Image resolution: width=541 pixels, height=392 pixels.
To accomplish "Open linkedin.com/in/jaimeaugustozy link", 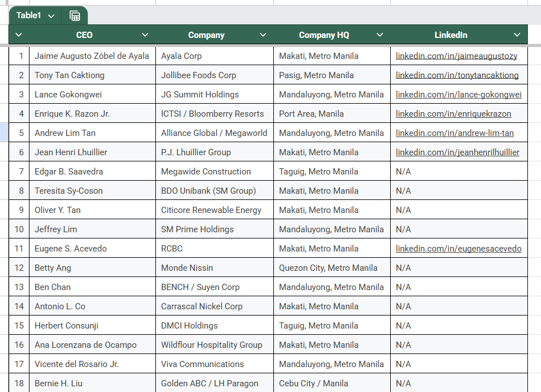I will point(457,56).
